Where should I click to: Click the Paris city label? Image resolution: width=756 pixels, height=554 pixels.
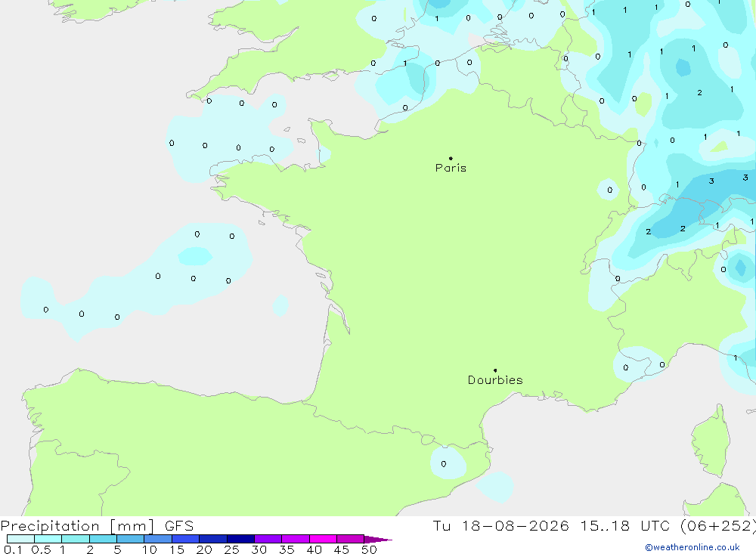tap(451, 168)
